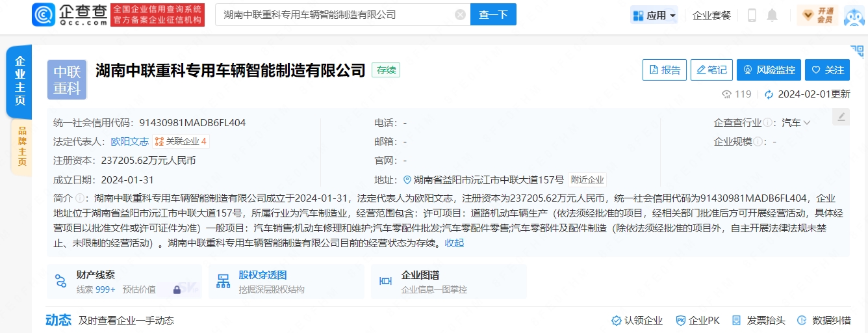The width and height of the screenshot is (868, 333).
Task: Click the 数据纠错 correction icon
Action: 802,321
